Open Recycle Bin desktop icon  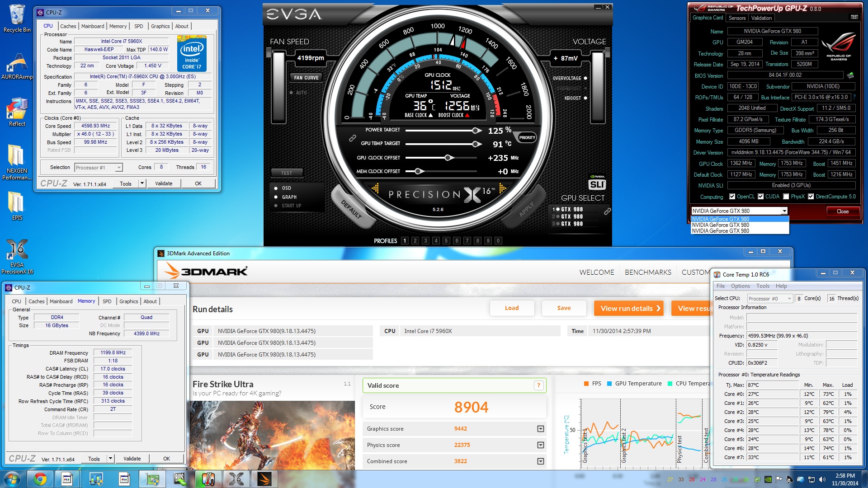click(x=17, y=19)
